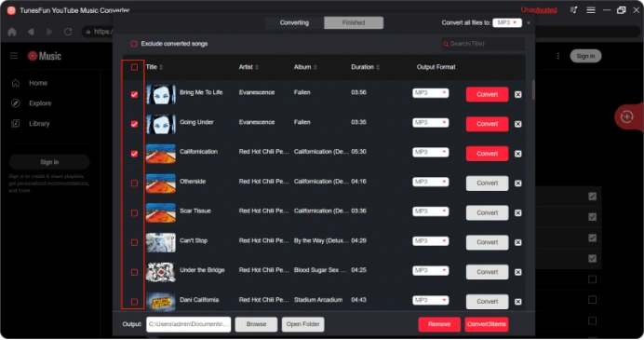Image resolution: width=644 pixels, height=340 pixels.
Task: Remove Otherside row with X icon
Action: [x=518, y=183]
